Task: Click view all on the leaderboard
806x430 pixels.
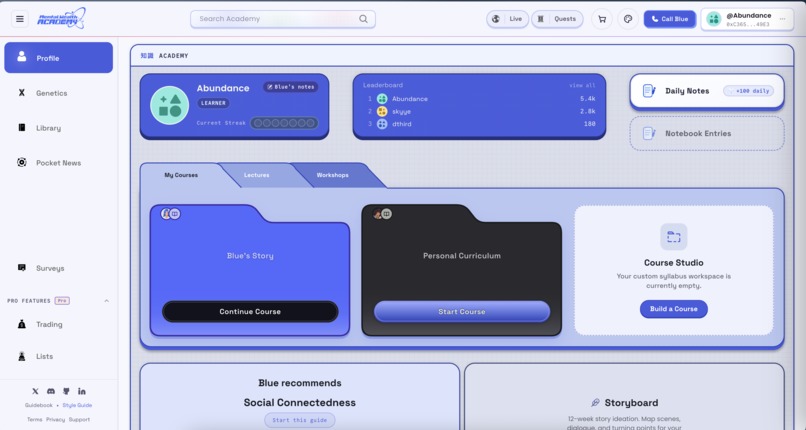Action: coord(582,85)
